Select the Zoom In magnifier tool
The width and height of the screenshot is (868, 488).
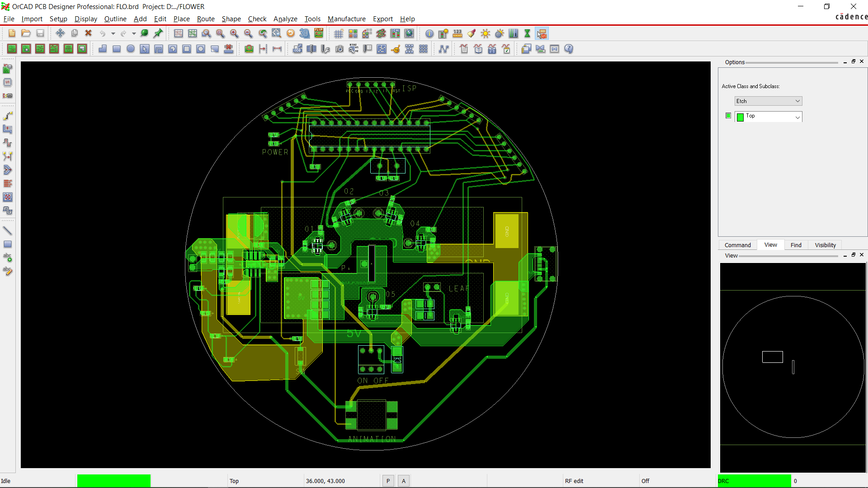[234, 33]
